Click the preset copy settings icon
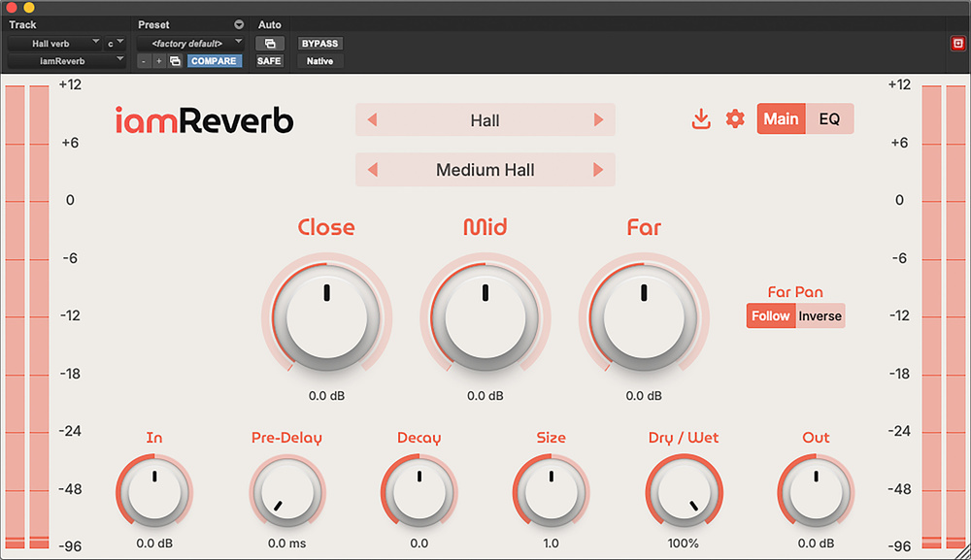 (x=175, y=61)
